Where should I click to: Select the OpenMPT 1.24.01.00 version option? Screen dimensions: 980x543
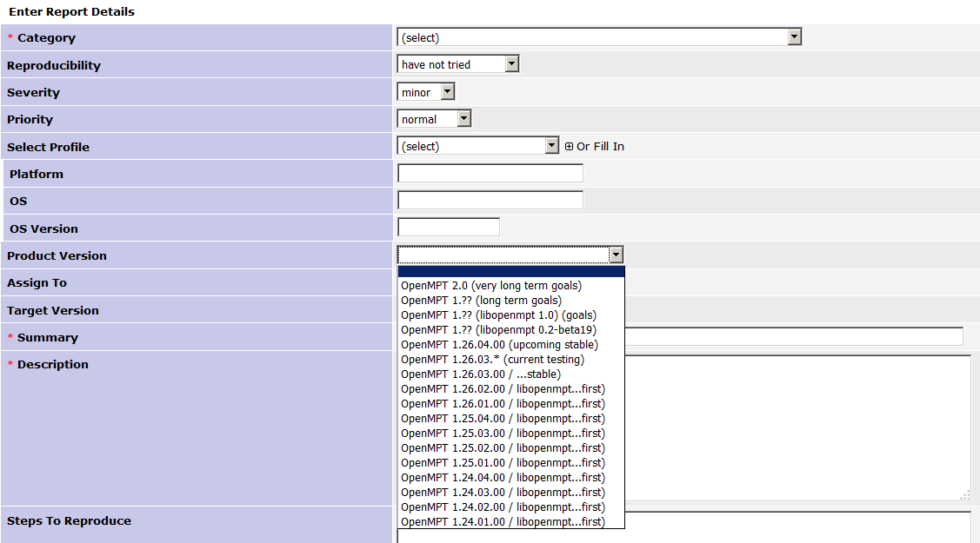point(503,522)
